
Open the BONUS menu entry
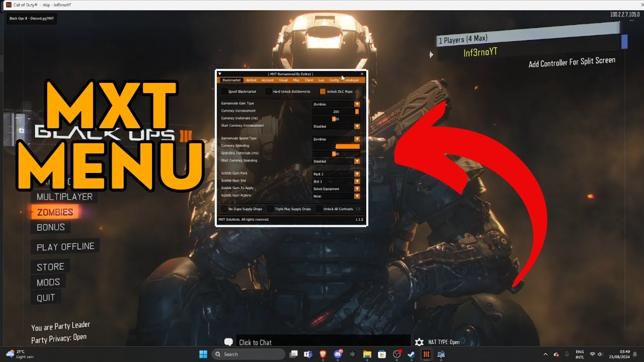click(51, 227)
